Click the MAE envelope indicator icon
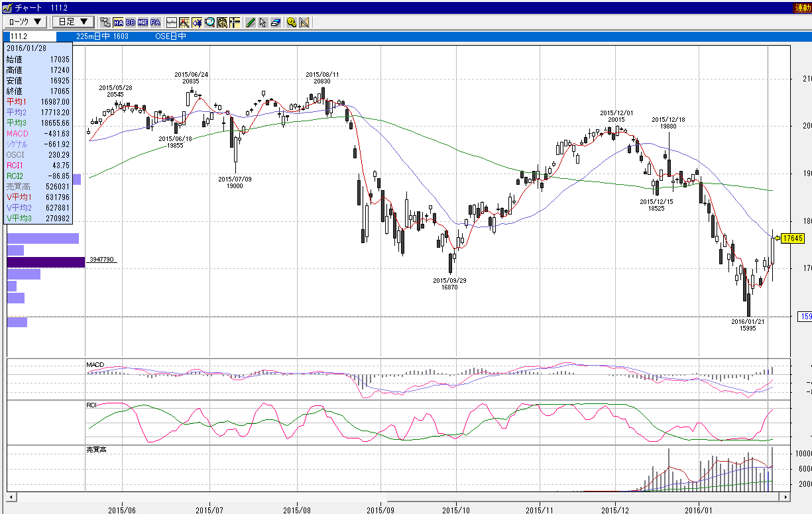This screenshot has height=514, width=812. coord(143,22)
